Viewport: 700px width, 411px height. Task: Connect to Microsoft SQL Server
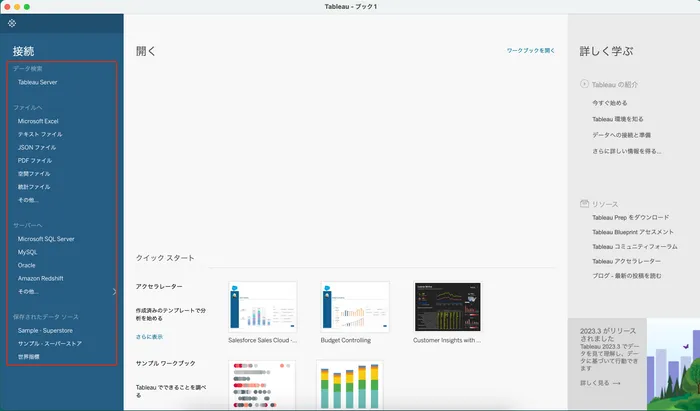46,239
